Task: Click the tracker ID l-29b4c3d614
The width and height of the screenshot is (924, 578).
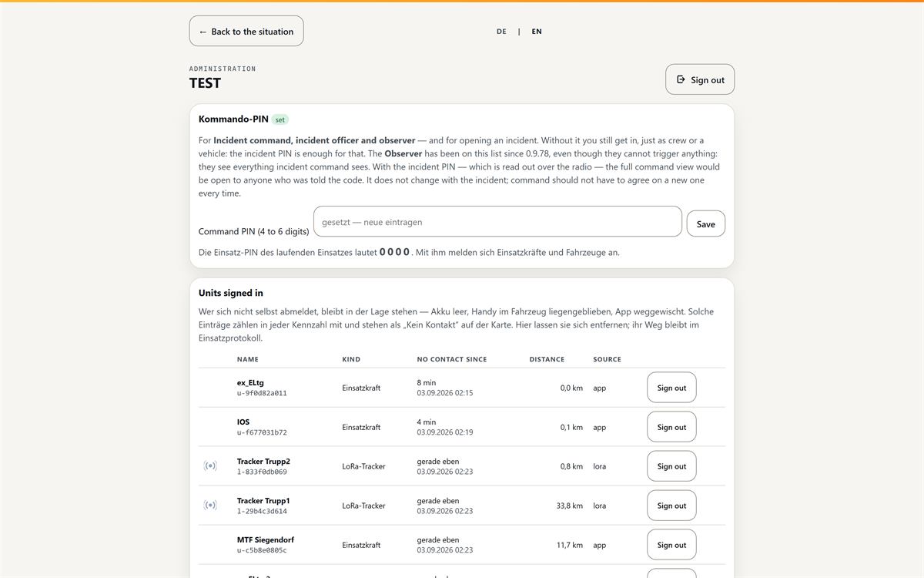Action: (262, 511)
